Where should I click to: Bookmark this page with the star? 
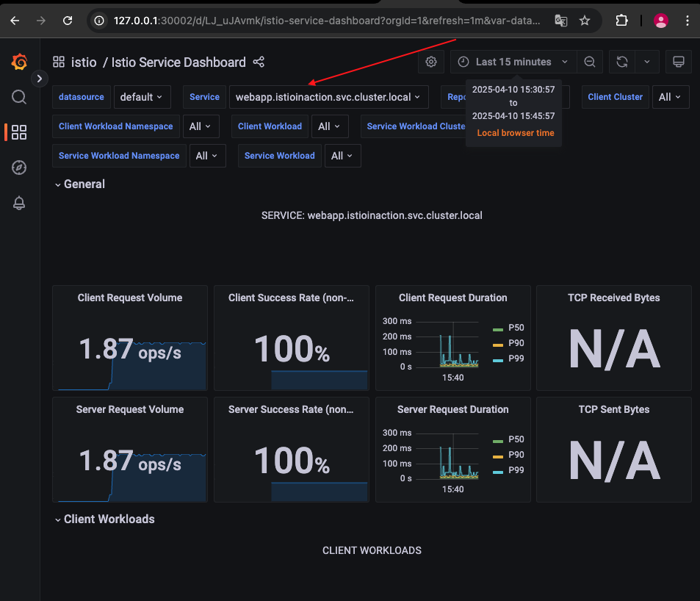(x=585, y=21)
